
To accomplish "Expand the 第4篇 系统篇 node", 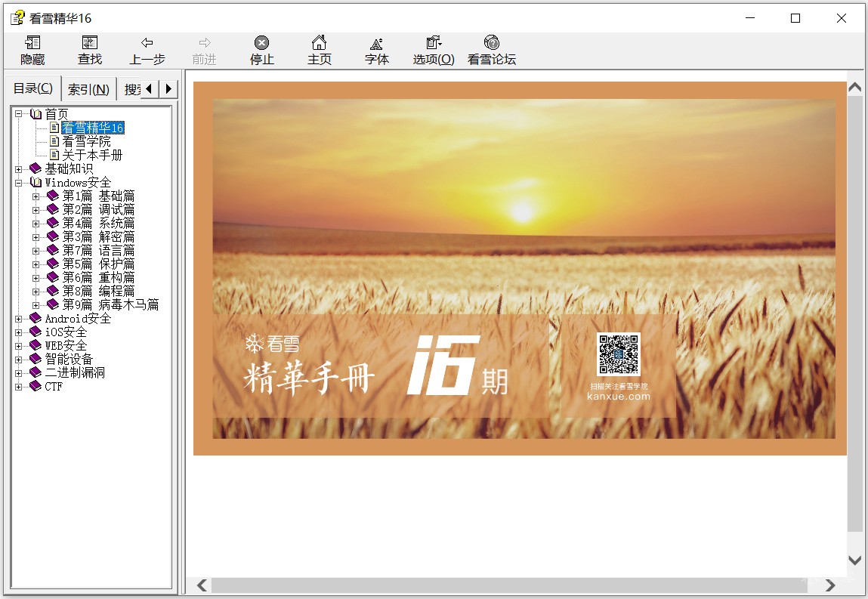I will [36, 223].
